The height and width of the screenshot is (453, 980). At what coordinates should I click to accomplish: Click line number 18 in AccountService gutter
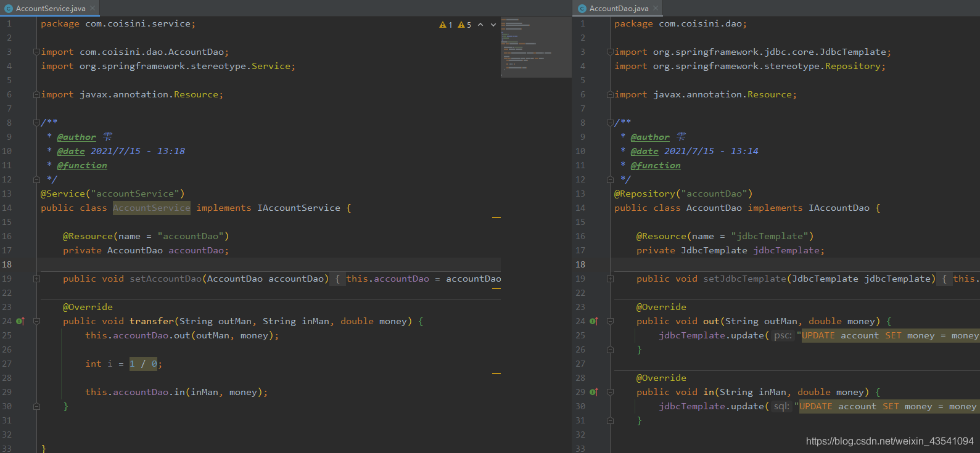coord(7,264)
